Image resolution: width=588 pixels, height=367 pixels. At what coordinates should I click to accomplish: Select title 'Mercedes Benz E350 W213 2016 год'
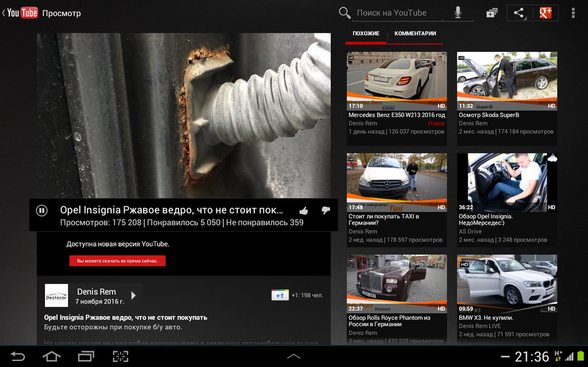point(397,115)
